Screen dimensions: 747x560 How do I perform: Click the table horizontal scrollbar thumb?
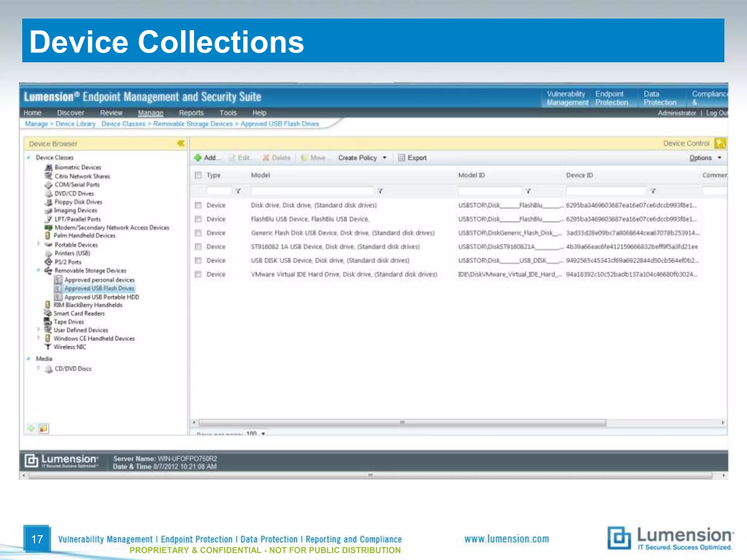[x=402, y=423]
